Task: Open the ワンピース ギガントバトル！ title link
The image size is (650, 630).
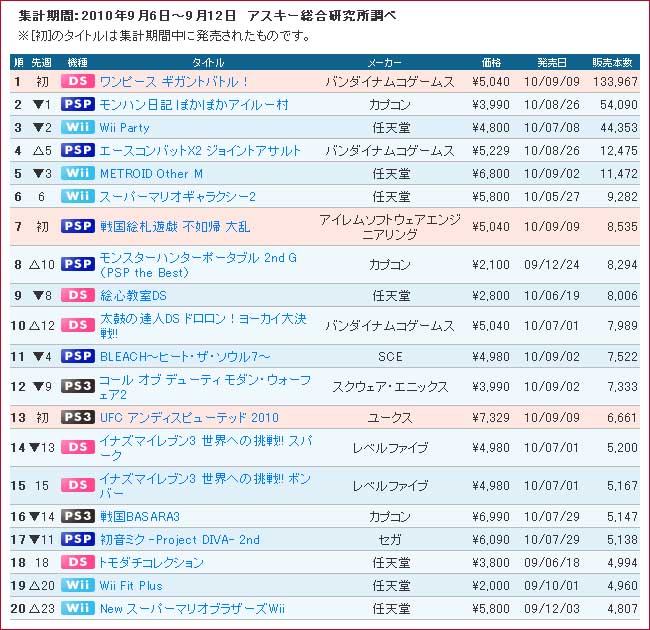Action: click(173, 82)
